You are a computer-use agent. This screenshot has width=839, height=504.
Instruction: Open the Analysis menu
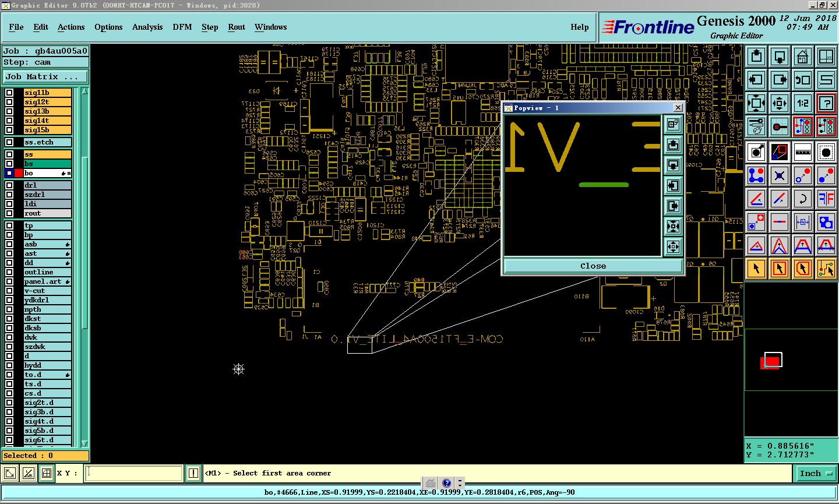click(147, 27)
